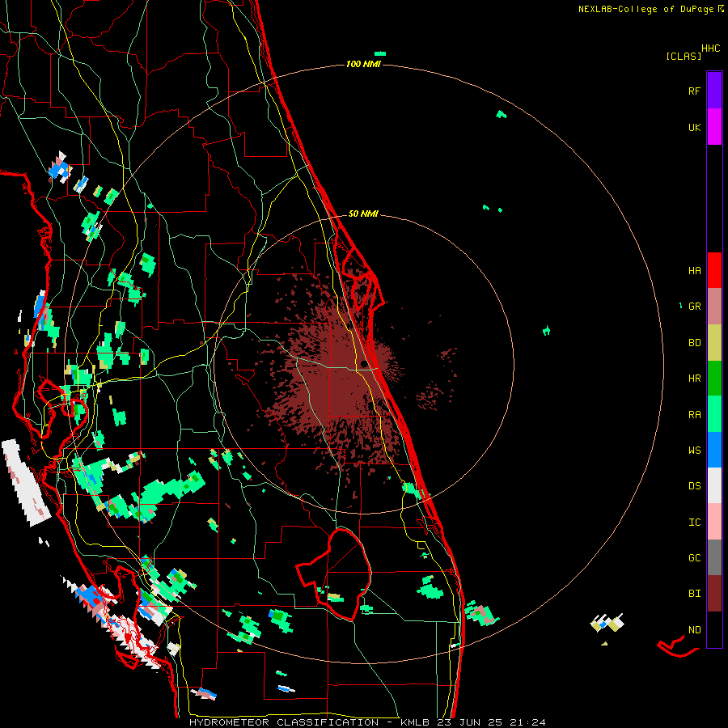The width and height of the screenshot is (728, 728).
Task: Click the "DS" legend label
Action: point(694,486)
